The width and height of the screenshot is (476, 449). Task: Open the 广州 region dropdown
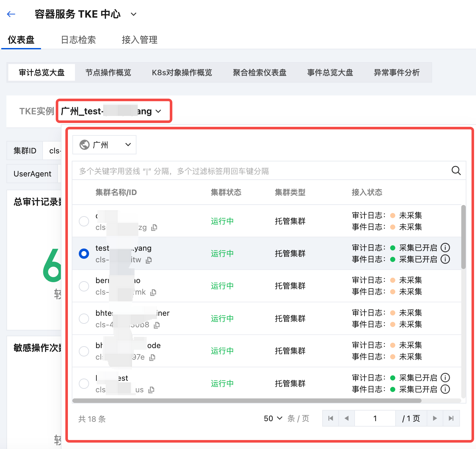104,145
